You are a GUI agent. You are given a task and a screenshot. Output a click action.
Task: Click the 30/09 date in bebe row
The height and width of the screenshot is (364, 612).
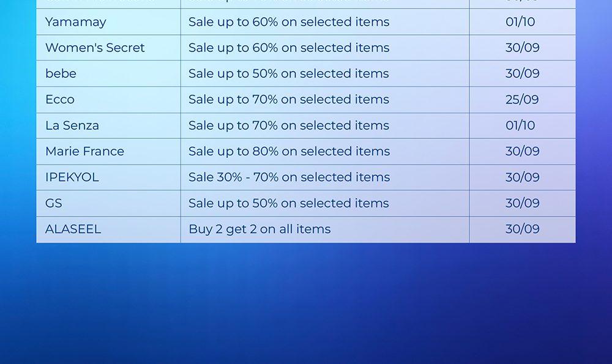522,73
